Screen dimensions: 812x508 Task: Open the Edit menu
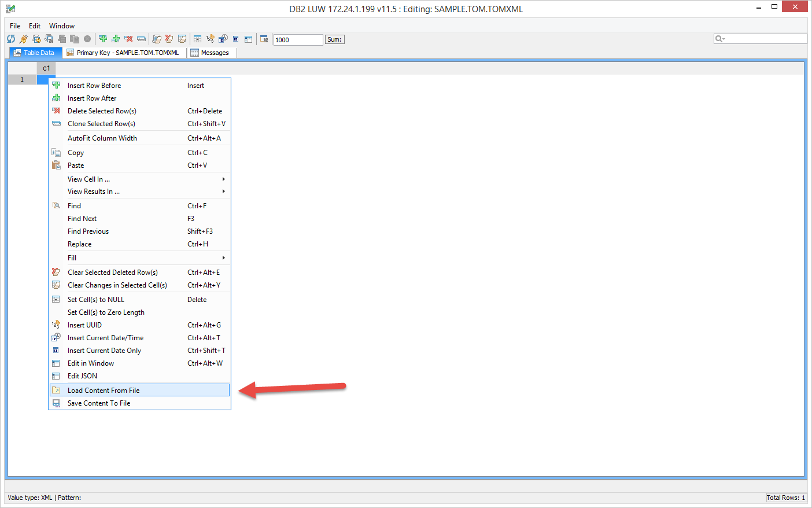(x=35, y=26)
